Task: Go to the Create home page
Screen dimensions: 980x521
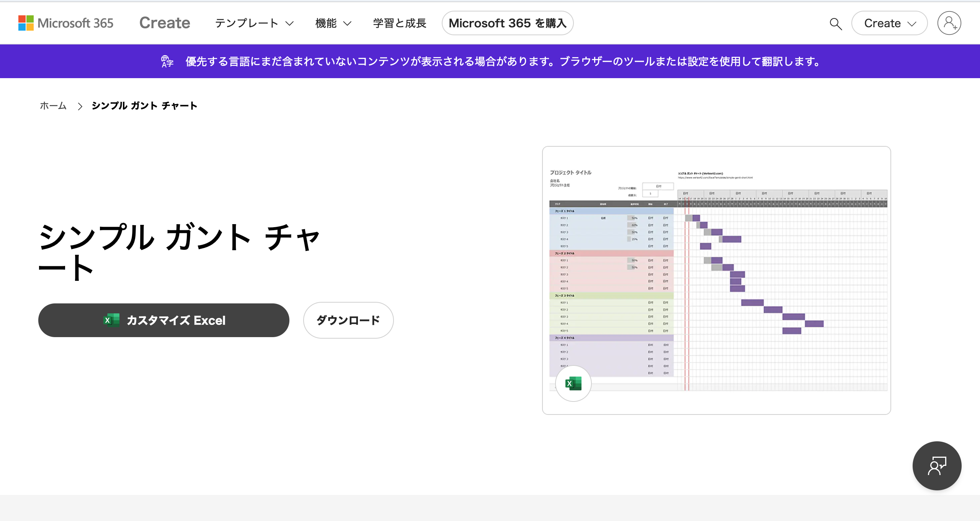Action: pos(165,23)
